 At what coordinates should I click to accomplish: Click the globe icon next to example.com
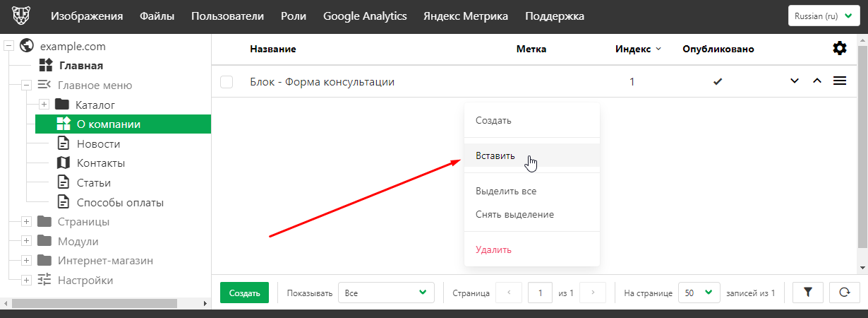(x=28, y=47)
